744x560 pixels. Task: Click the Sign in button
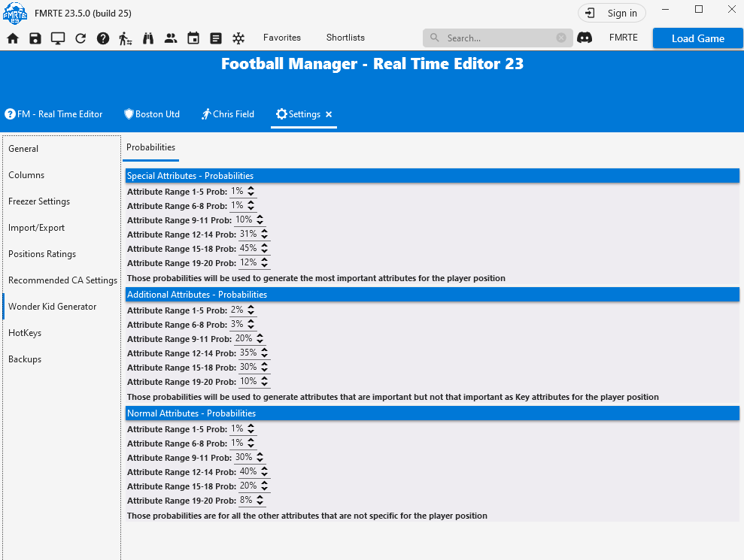coord(612,14)
